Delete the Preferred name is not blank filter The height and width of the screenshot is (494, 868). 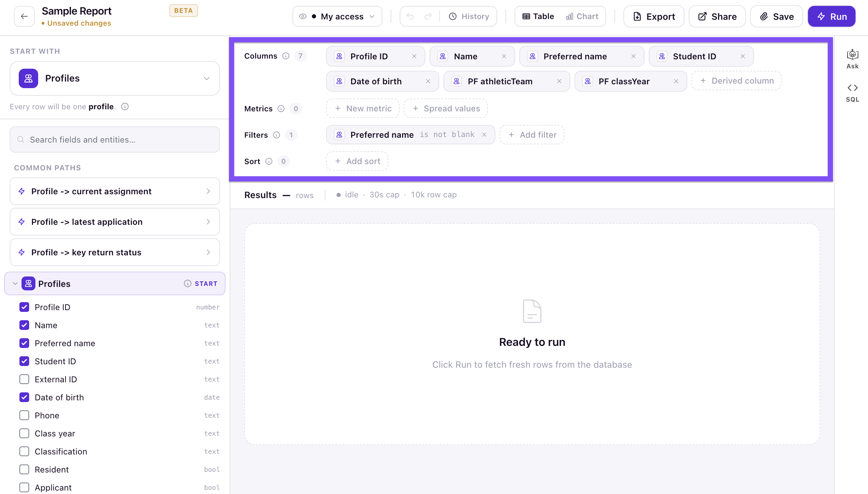484,135
